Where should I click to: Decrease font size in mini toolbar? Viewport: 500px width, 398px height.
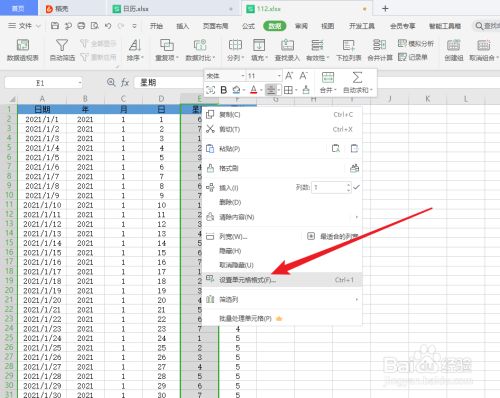tap(303, 76)
